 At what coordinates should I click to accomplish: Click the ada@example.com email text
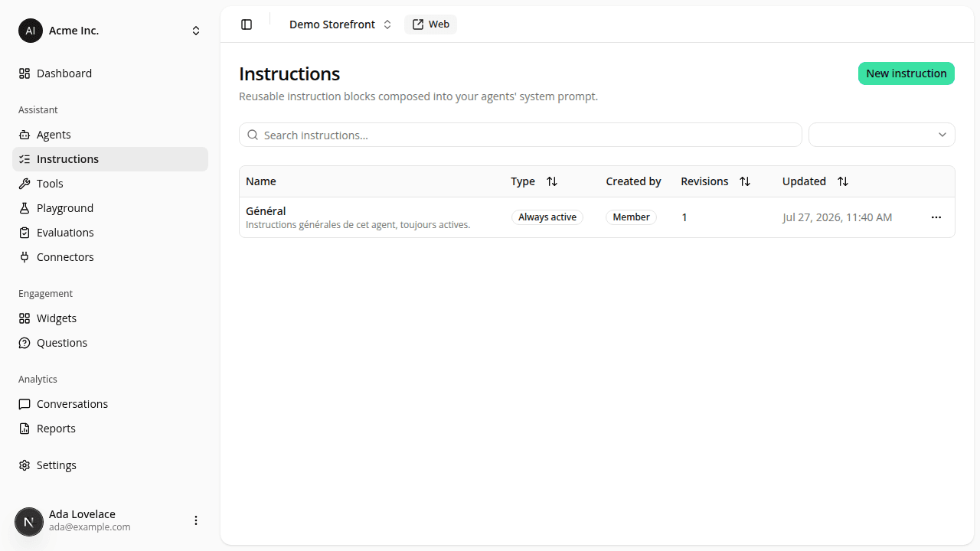coord(90,527)
